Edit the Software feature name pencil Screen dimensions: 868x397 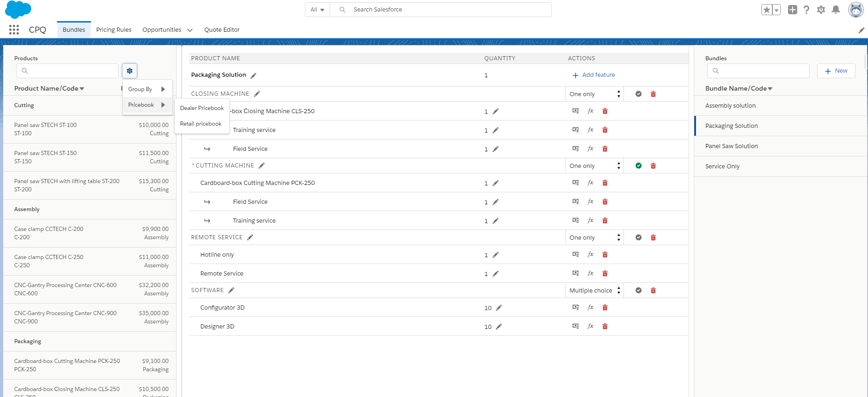pos(231,290)
